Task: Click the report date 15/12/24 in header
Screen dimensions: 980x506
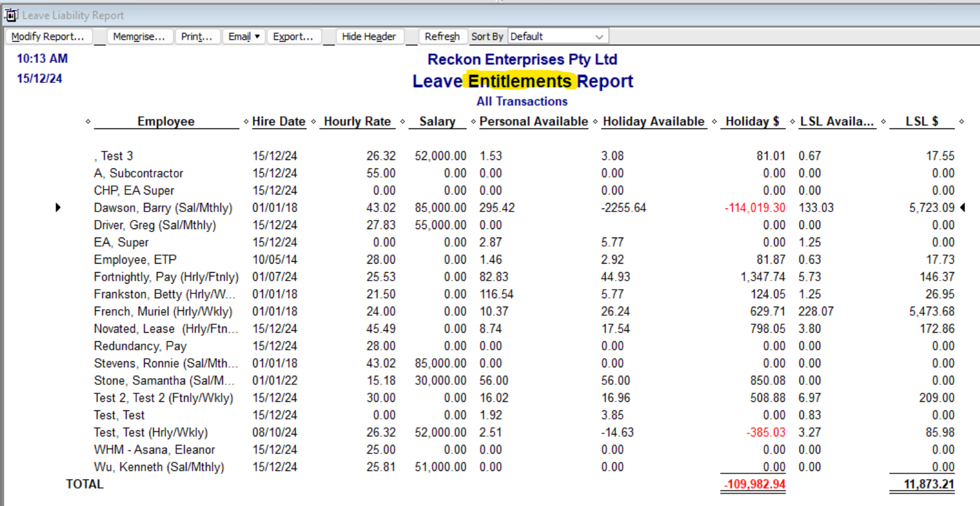Action: pyautogui.click(x=39, y=79)
